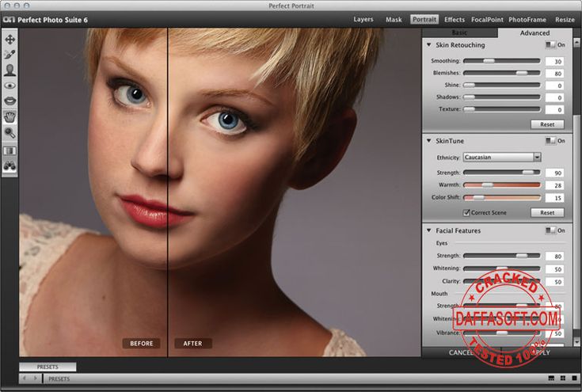
Task: Activate the lips mouth tool
Action: pyautogui.click(x=10, y=101)
